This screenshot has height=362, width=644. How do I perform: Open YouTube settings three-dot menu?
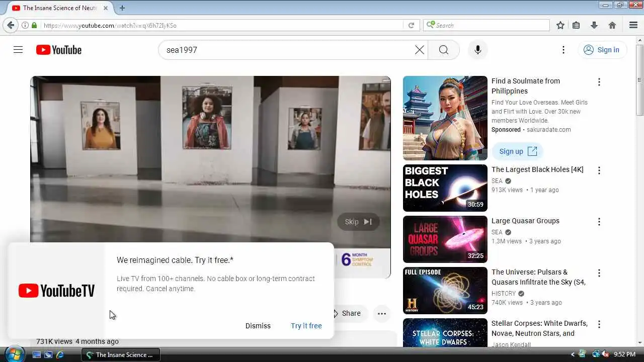[563, 50]
